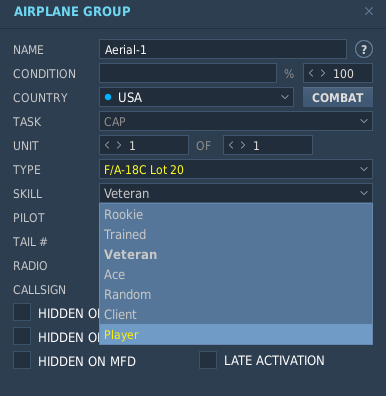Pick Client in the skill list
The width and height of the screenshot is (386, 396).
tap(236, 315)
